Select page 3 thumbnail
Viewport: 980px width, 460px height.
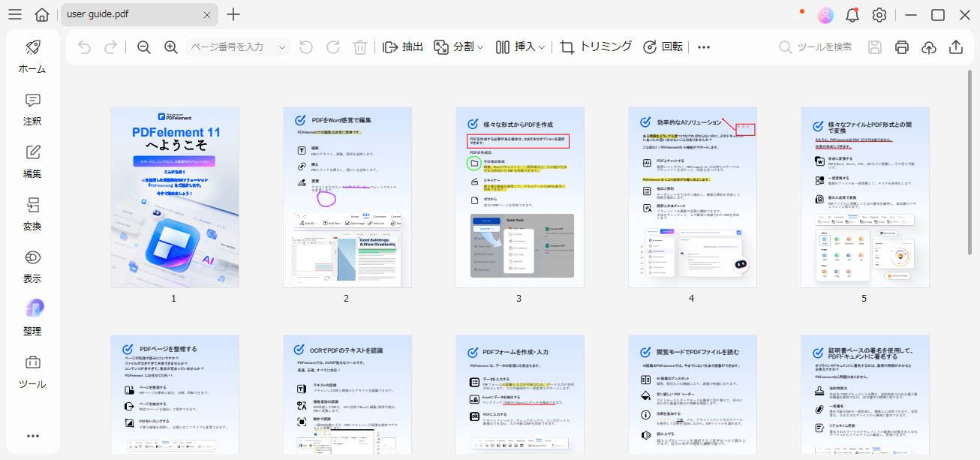pos(519,197)
